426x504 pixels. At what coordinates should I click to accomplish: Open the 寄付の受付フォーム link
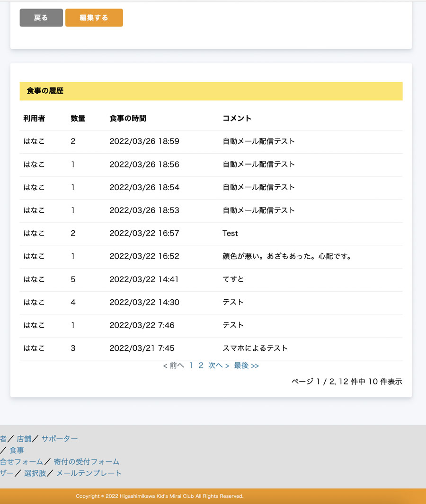click(86, 462)
